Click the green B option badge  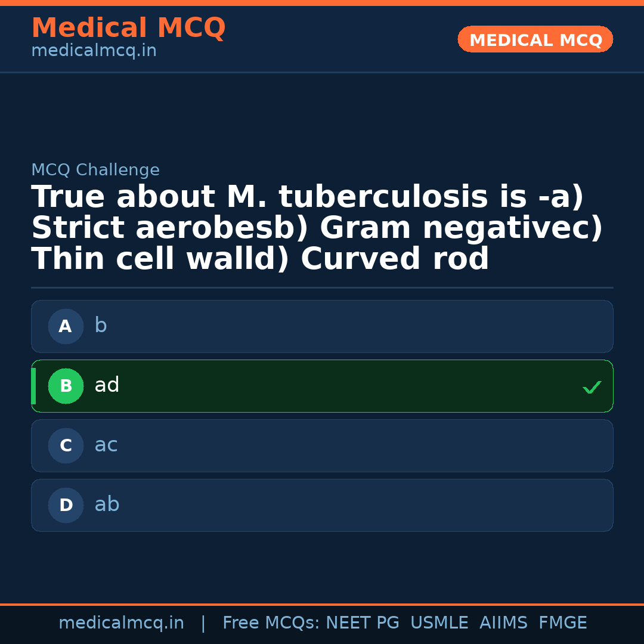[66, 386]
